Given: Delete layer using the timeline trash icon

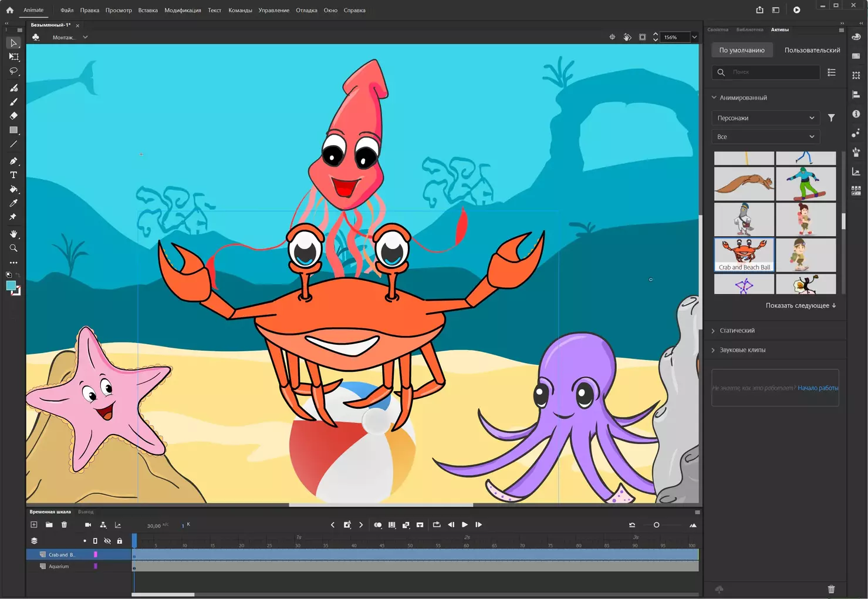Looking at the screenshot, I should coord(65,525).
